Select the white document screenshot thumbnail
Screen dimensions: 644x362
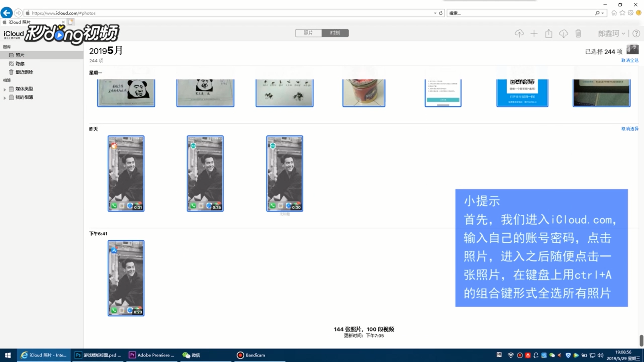pyautogui.click(x=443, y=93)
